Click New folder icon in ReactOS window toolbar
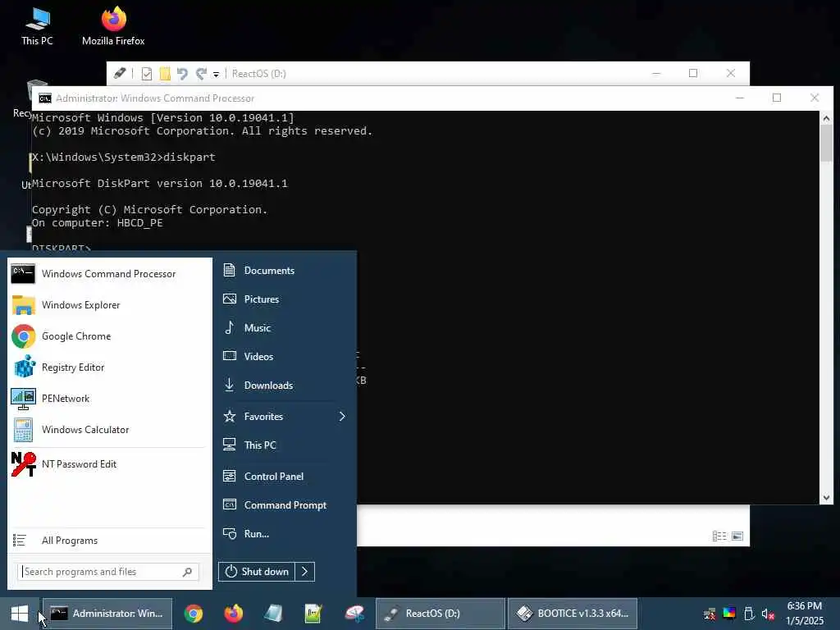This screenshot has width=840, height=630. 165,73
